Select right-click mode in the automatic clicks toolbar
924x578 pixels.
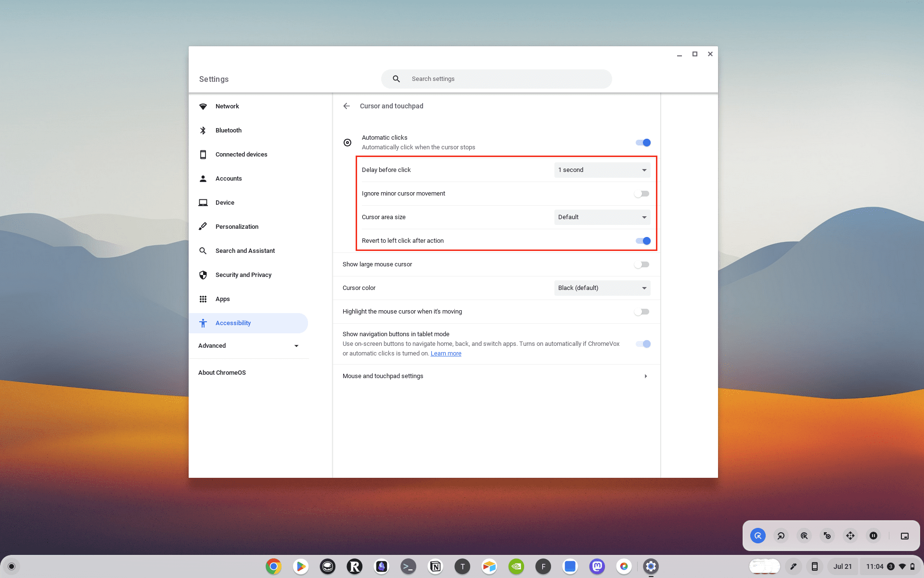(781, 535)
